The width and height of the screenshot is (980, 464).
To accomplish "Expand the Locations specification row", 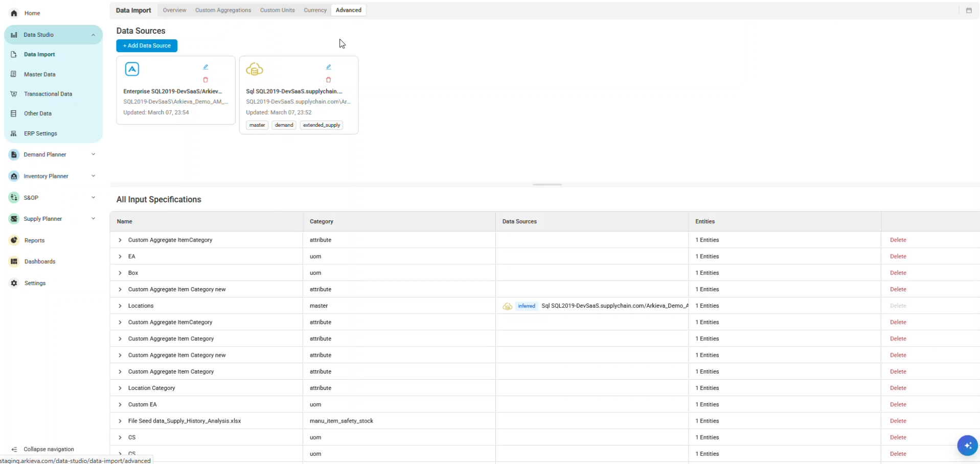I will [120, 306].
